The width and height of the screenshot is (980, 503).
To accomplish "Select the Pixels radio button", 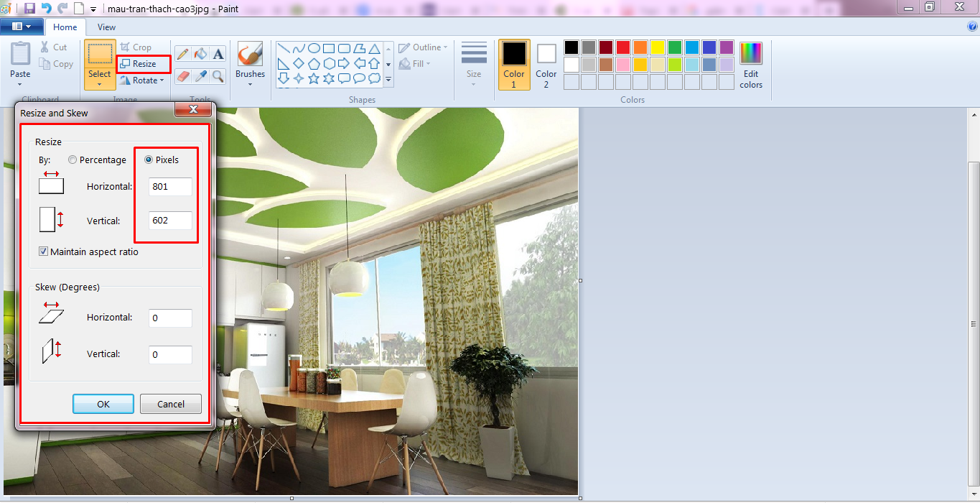I will [x=149, y=160].
